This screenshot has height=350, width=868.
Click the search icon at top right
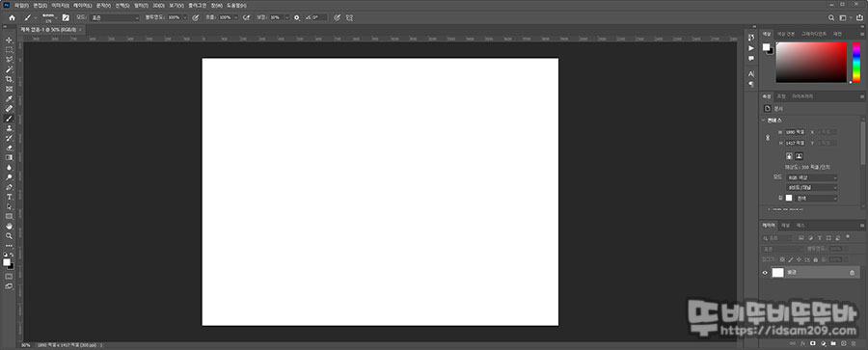coord(831,17)
